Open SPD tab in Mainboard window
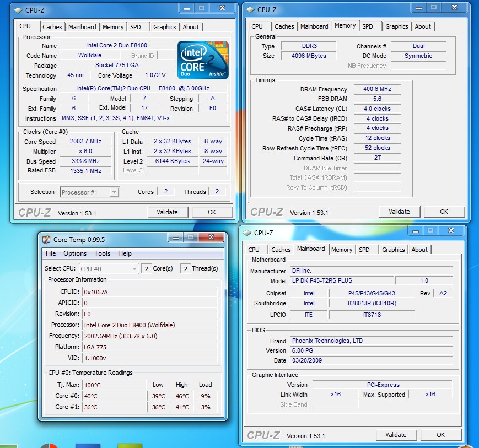Image resolution: width=479 pixels, height=448 pixels. (x=364, y=250)
